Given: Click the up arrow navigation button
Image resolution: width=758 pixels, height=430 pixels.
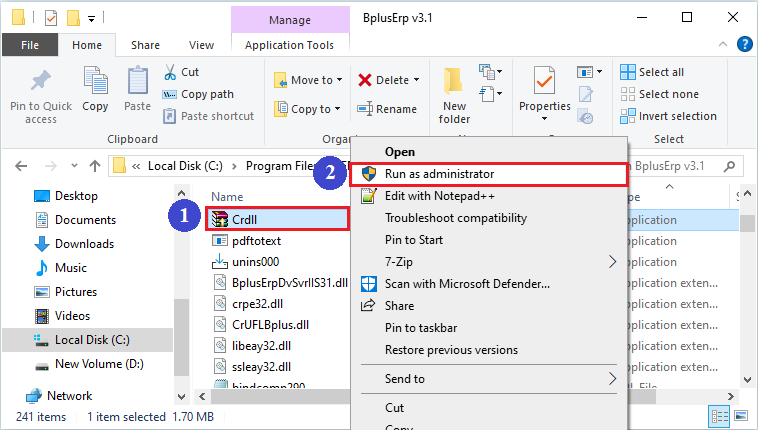Looking at the screenshot, I should tap(95, 166).
